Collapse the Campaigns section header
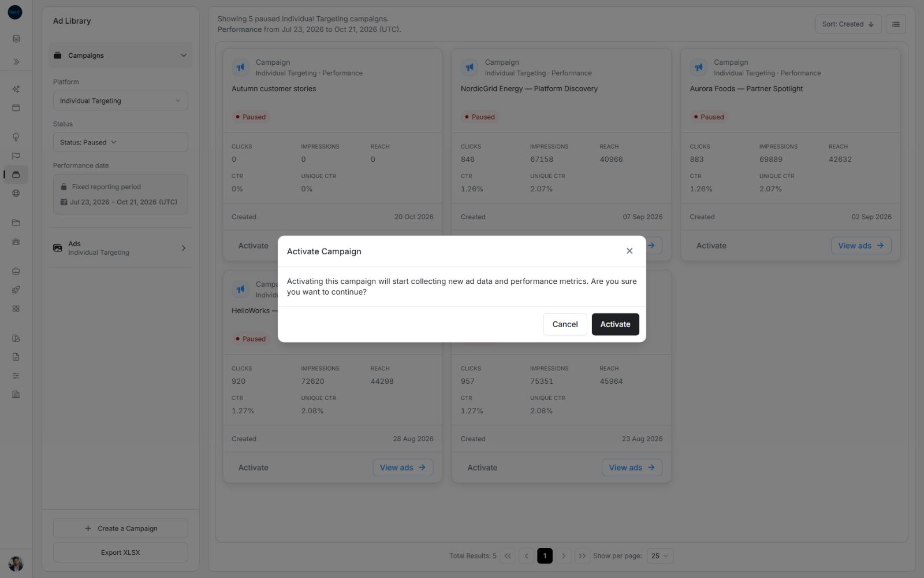Image resolution: width=924 pixels, height=578 pixels. click(x=120, y=55)
